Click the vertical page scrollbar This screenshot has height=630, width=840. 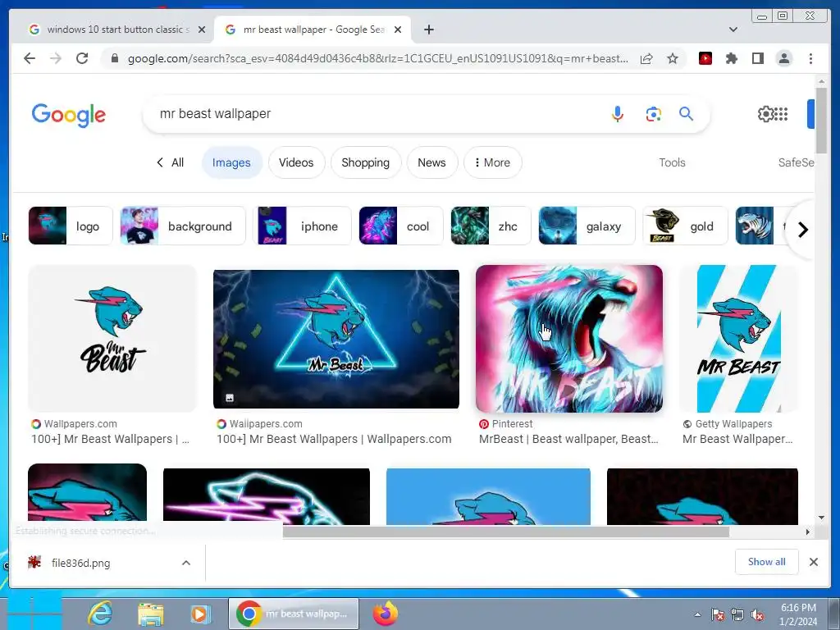click(x=821, y=121)
